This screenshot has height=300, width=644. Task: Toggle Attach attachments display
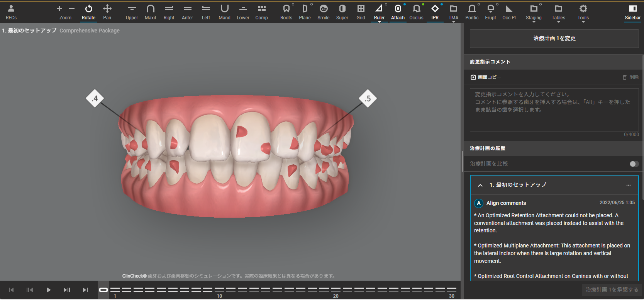coord(398,12)
